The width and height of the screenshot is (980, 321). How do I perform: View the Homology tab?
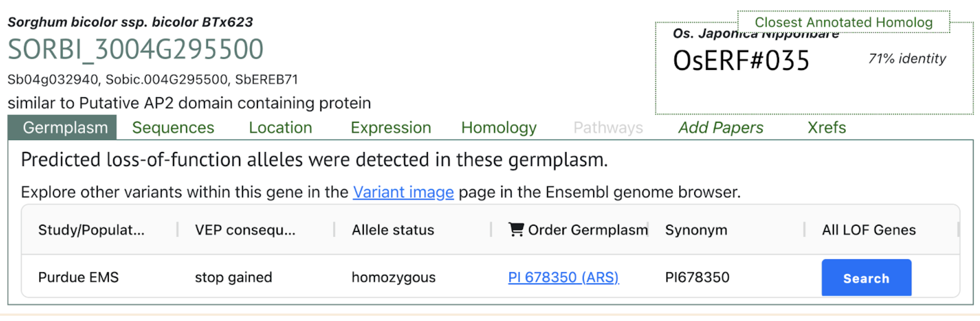point(499,127)
